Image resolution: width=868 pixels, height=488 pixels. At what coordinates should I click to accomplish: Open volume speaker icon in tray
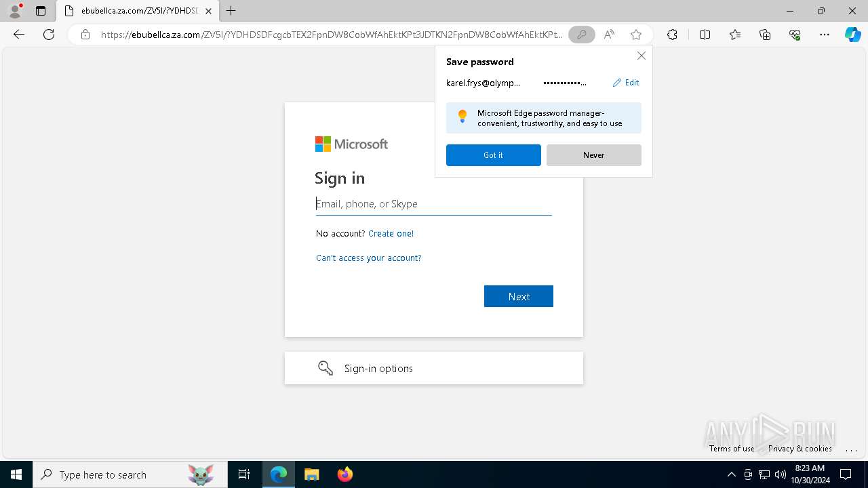pyautogui.click(x=781, y=474)
